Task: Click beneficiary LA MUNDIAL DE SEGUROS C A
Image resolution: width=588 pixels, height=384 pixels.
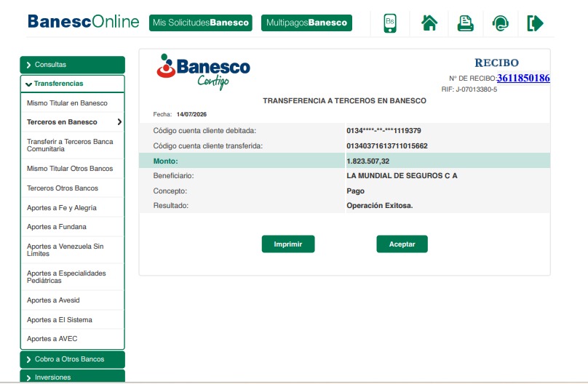Action: click(402, 176)
